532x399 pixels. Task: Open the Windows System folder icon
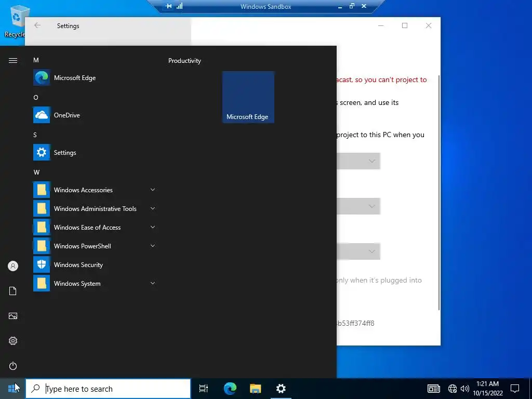pyautogui.click(x=42, y=283)
